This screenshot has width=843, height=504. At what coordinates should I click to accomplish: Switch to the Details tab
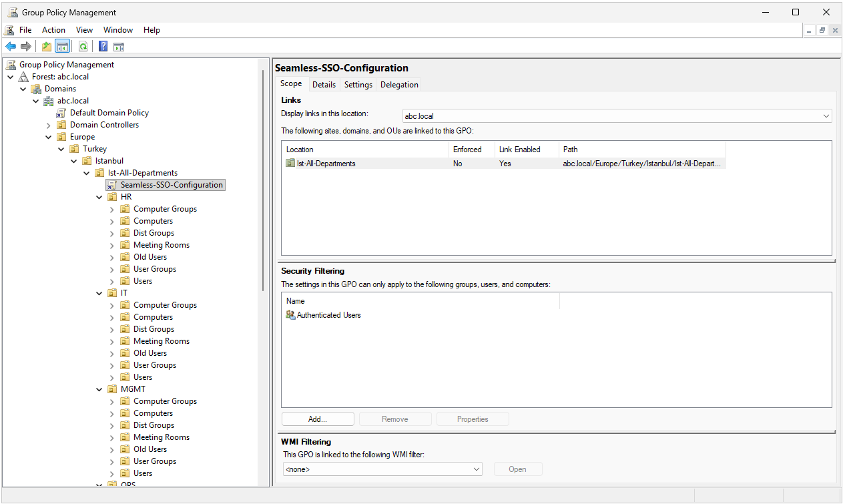[324, 85]
